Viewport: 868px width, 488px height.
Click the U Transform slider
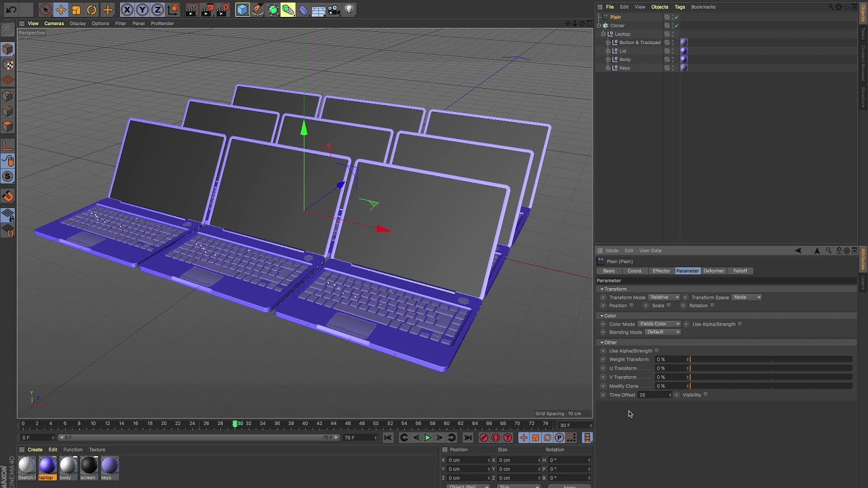770,368
